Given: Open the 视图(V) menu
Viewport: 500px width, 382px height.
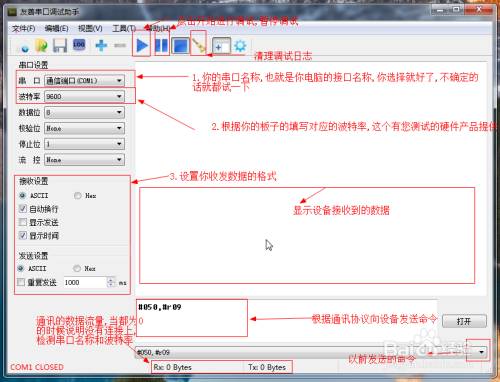Looking at the screenshot, I should [90, 29].
